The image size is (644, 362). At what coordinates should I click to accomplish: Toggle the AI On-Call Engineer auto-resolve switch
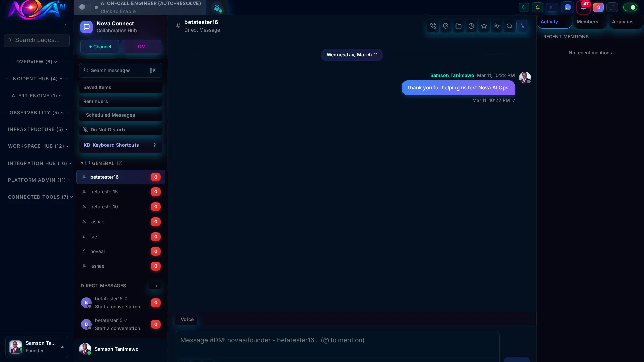(x=85, y=7)
